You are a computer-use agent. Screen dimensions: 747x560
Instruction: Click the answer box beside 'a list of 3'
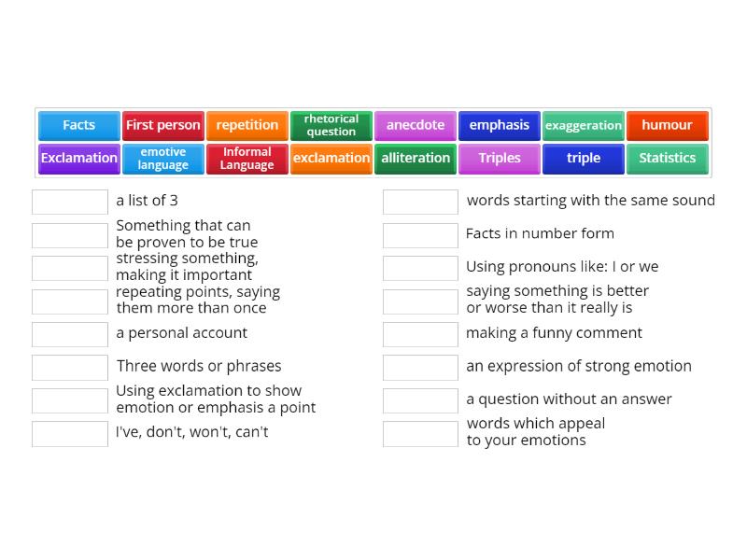tap(69, 201)
